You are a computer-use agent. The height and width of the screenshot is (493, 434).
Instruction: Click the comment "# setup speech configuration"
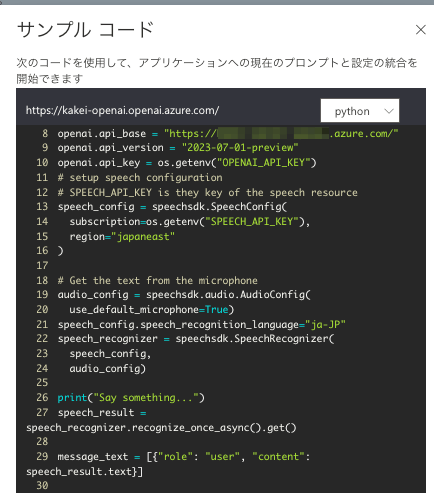coord(140,178)
